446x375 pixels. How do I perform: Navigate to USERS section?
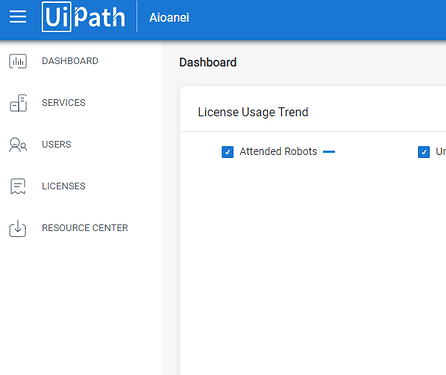[x=56, y=144]
